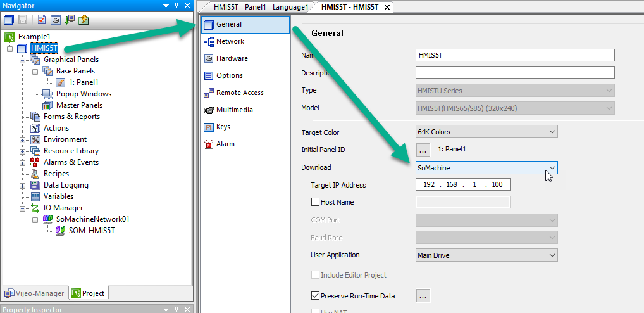644x313 pixels.
Task: Select the Remote Access category
Action: pyautogui.click(x=245, y=93)
